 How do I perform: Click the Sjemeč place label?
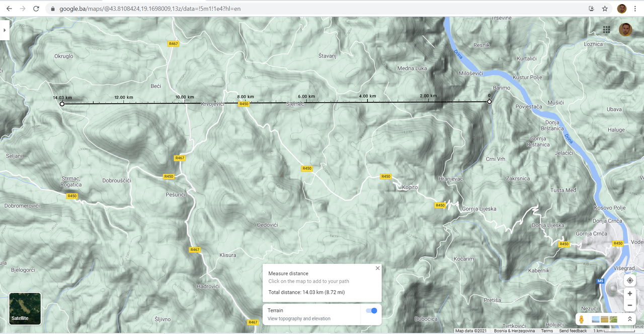click(295, 104)
